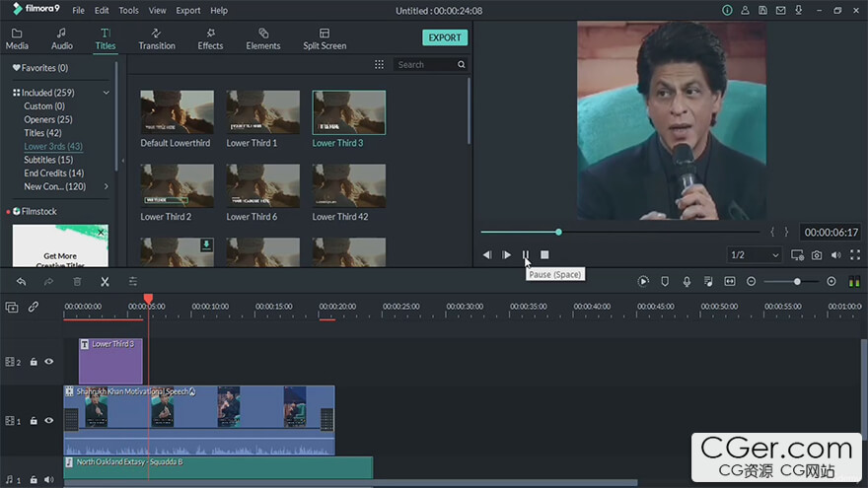The image size is (868, 488).
Task: Switch to the Transition tab
Action: pyautogui.click(x=157, y=39)
